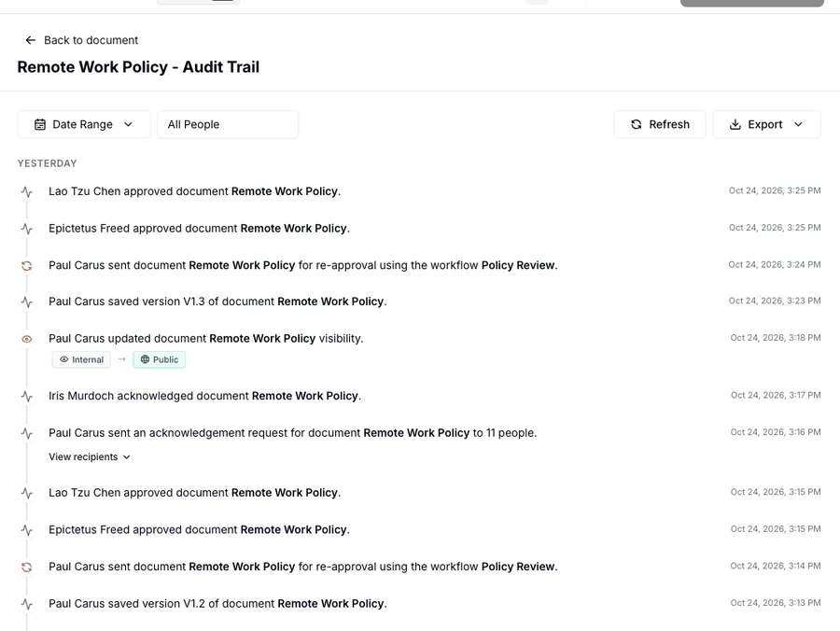Click timestamp Oct 24, 2026, 3:17 PM
Image resolution: width=840 pixels, height=631 pixels.
click(776, 396)
